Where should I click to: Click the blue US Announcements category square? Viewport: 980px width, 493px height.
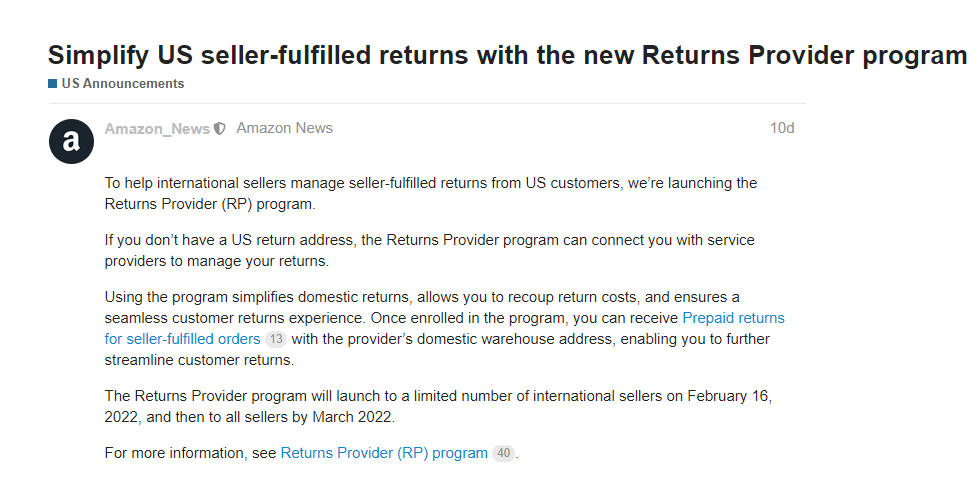click(x=52, y=84)
